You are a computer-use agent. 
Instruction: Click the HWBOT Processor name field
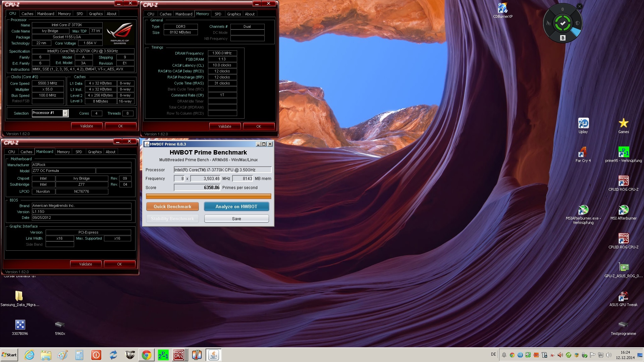222,170
